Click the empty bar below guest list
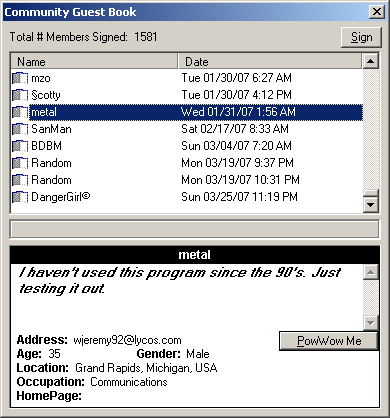This screenshot has height=418, width=390. click(195, 229)
